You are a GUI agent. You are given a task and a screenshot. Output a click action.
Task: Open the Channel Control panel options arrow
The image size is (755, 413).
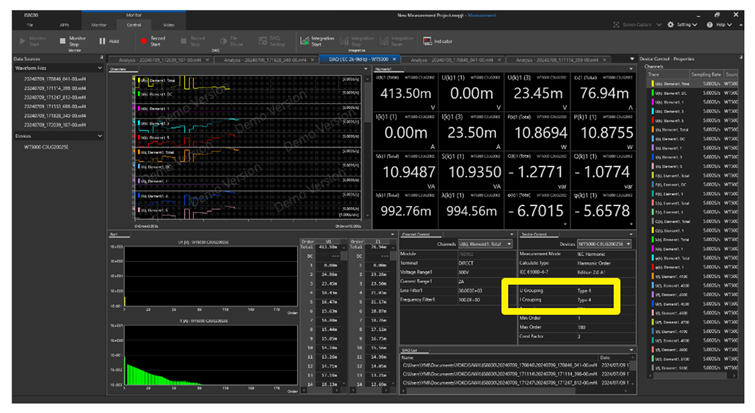point(512,234)
